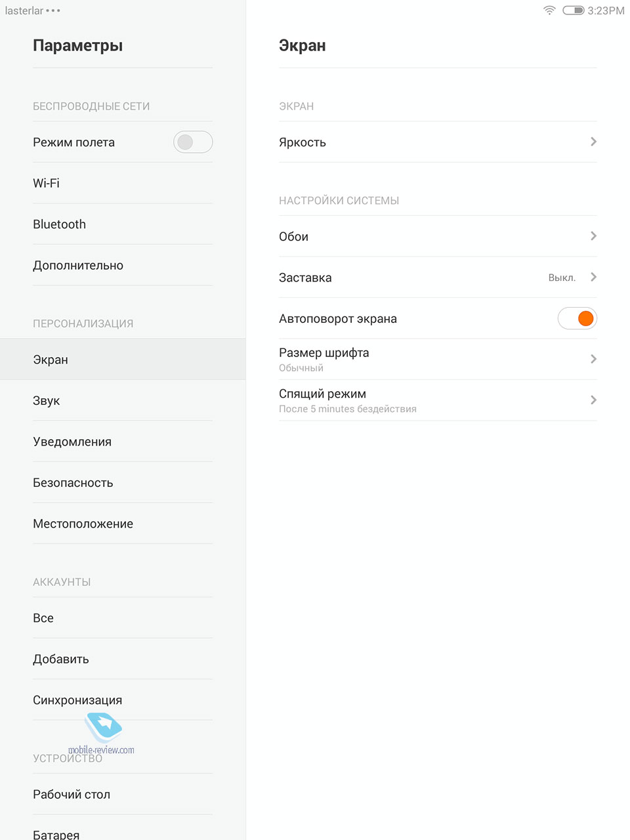The width and height of the screenshot is (630, 840).
Task: Disable the Автоповорот экрана toggle
Action: click(x=577, y=318)
